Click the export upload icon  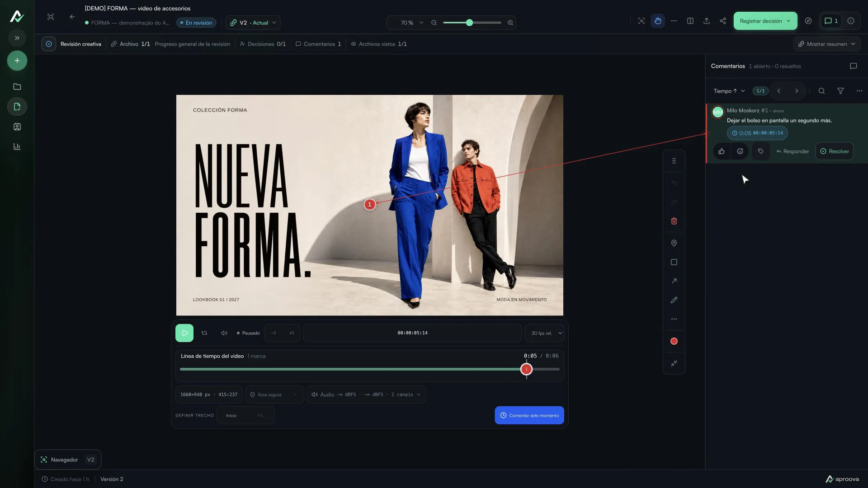(707, 21)
